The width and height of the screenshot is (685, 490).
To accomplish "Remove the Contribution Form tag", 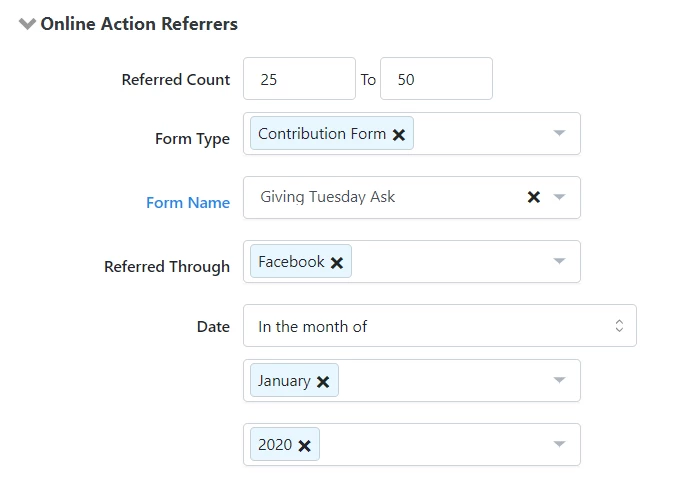I will click(399, 135).
